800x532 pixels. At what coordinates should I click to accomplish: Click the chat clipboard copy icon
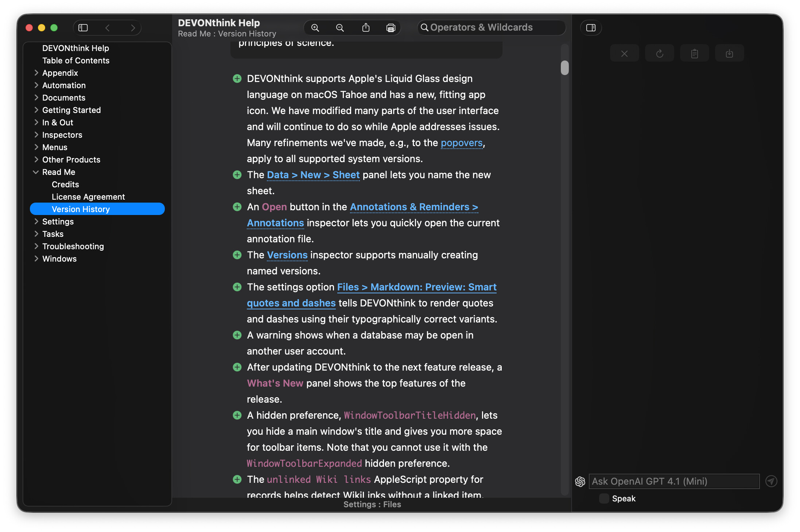(694, 54)
